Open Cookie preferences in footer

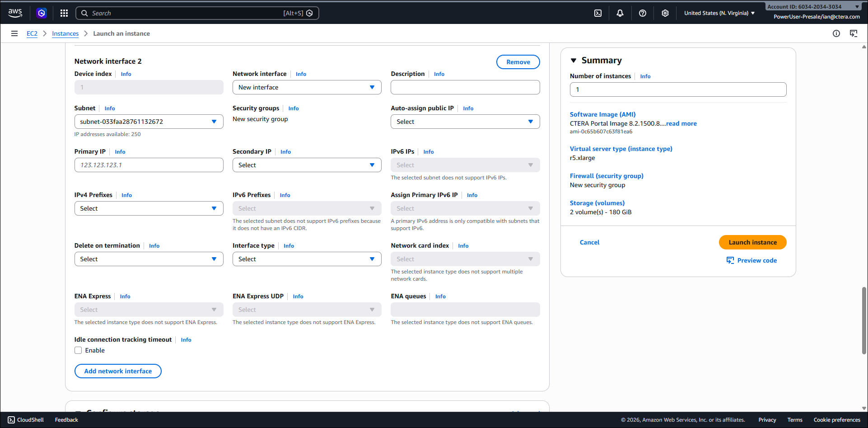[x=837, y=420]
